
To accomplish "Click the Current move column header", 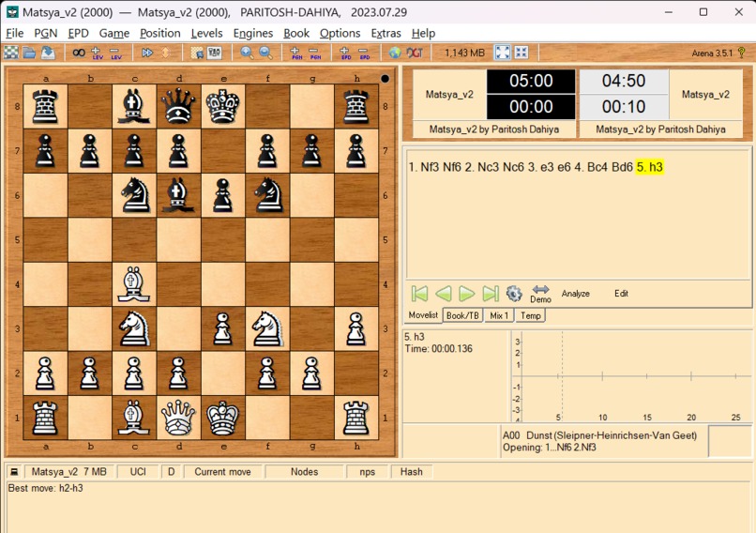I will (x=222, y=472).
